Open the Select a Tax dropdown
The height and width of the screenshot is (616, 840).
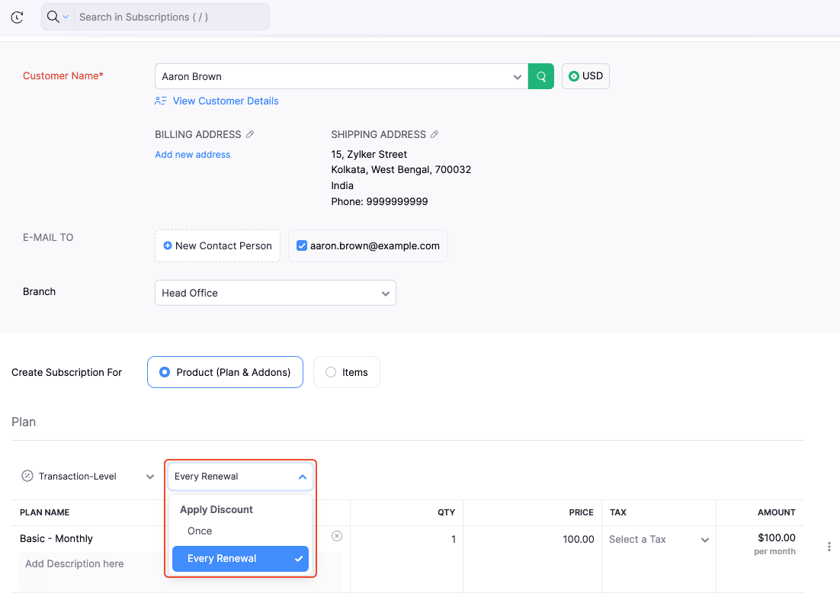click(659, 539)
